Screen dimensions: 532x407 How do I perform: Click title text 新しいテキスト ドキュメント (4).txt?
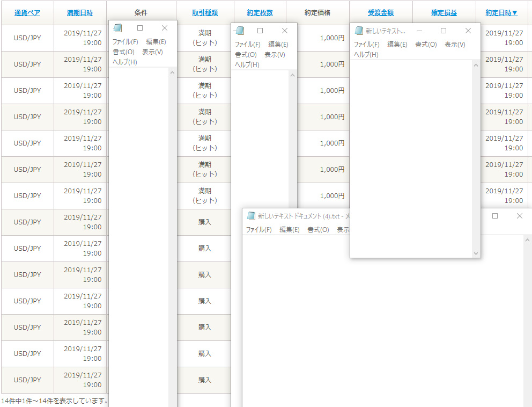tap(299, 216)
